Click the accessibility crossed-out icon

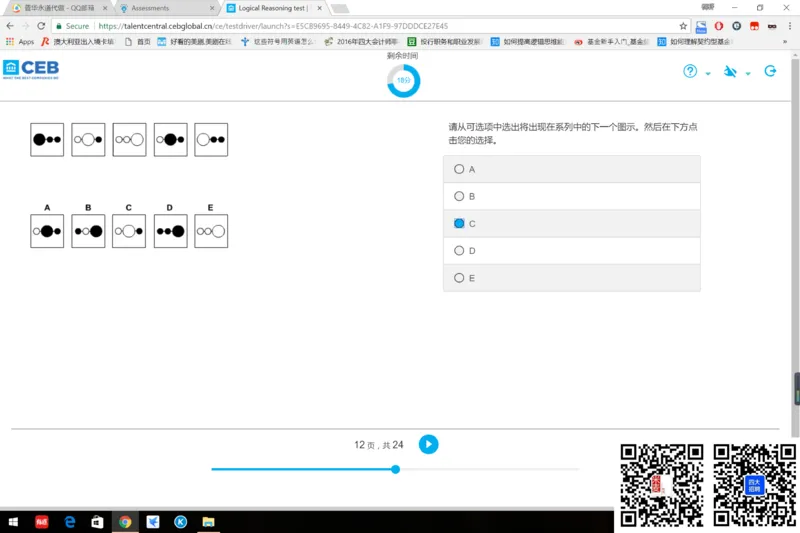coord(730,71)
